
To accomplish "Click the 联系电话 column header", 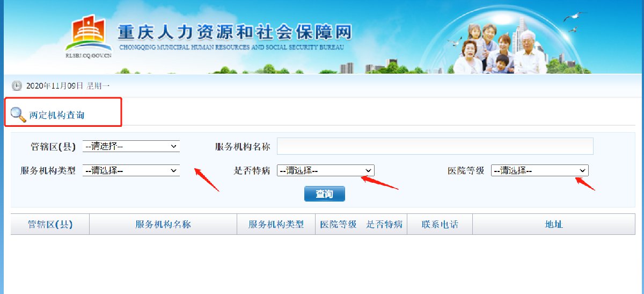I will pos(440,225).
